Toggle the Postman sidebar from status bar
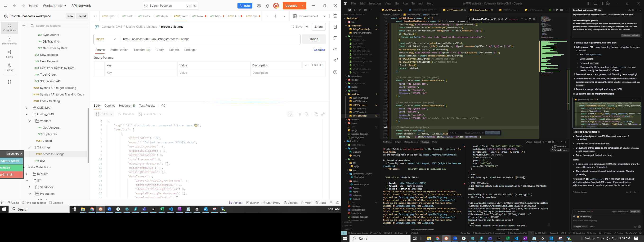 coord(3,203)
